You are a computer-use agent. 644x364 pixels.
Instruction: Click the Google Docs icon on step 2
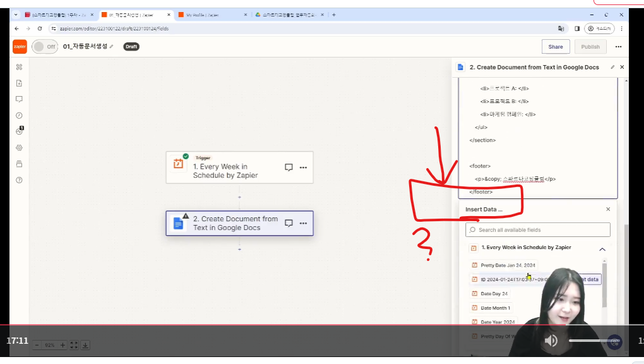click(178, 223)
